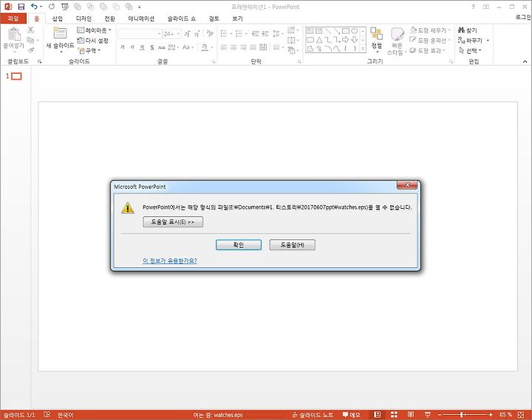Click 다시 설정 reset button

point(92,41)
